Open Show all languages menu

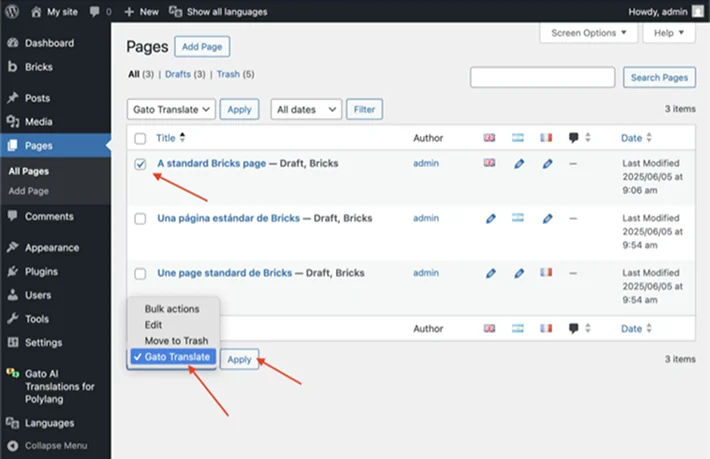pyautogui.click(x=218, y=12)
